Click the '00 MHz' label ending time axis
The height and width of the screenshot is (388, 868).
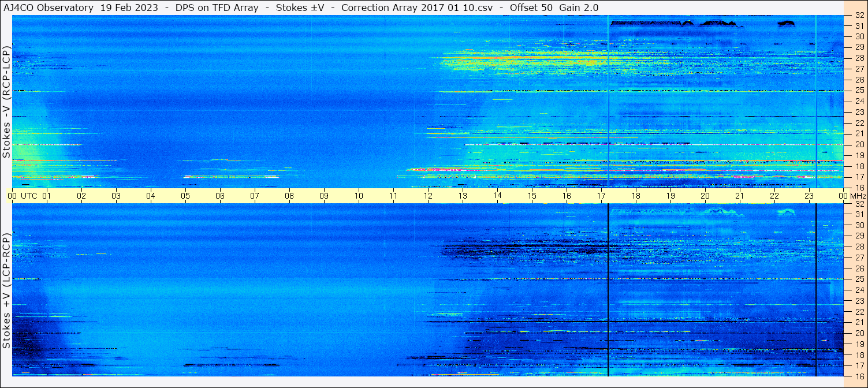pos(851,196)
